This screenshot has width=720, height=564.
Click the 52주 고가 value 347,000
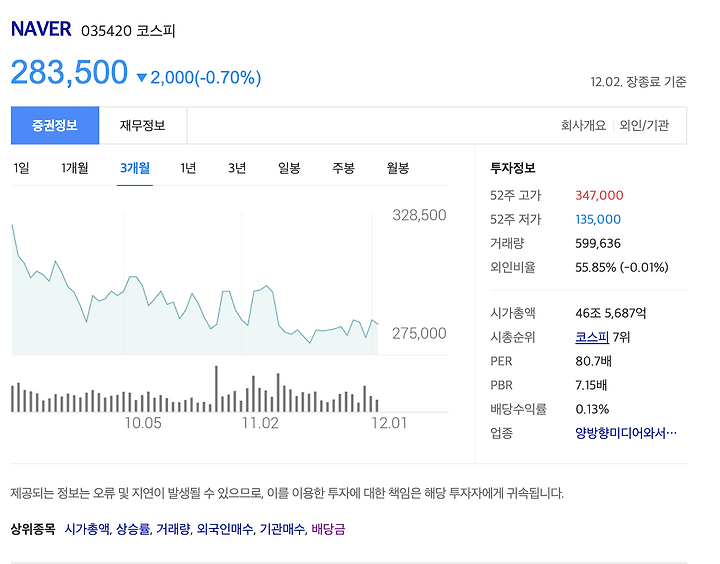(599, 196)
